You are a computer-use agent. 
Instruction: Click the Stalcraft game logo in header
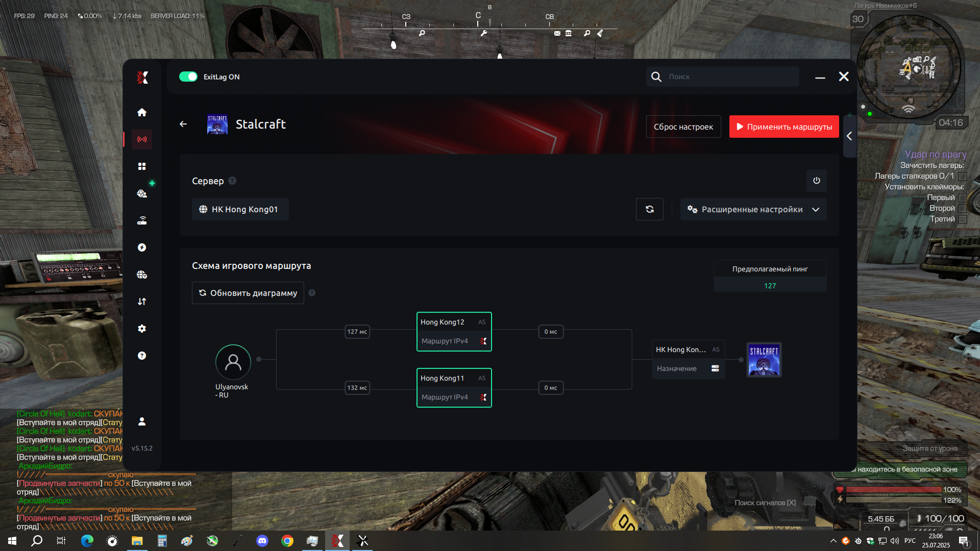point(217,124)
